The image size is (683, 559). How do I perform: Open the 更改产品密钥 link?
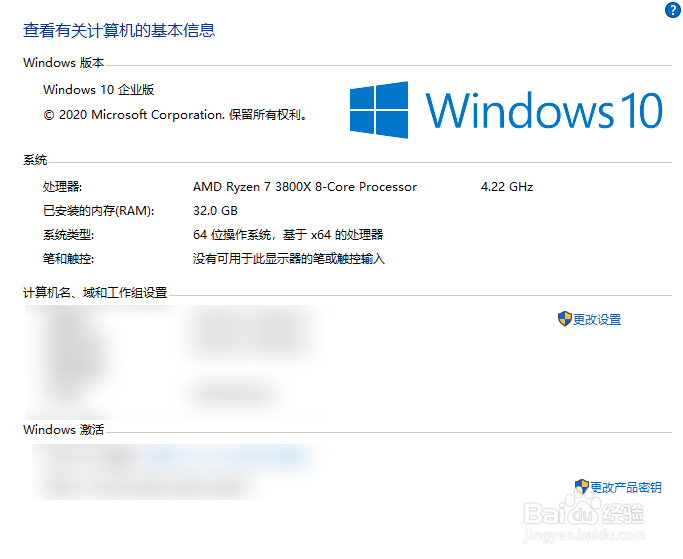tap(626, 488)
